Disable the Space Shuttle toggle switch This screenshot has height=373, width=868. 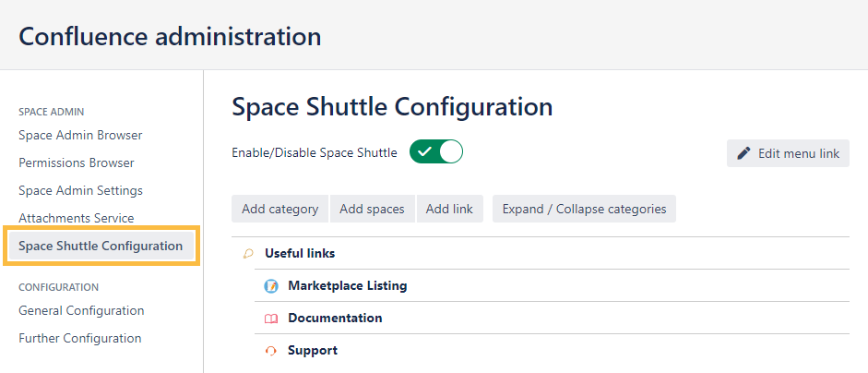click(435, 152)
